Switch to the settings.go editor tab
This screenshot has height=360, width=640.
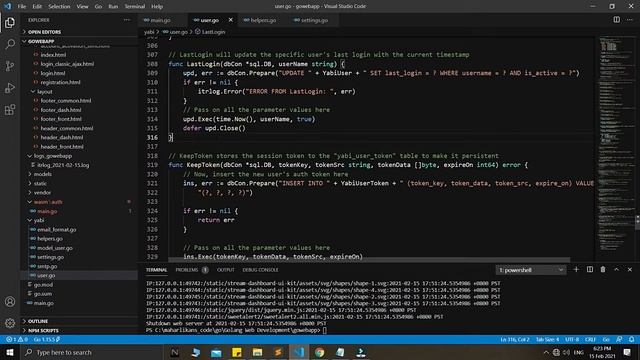tap(313, 20)
